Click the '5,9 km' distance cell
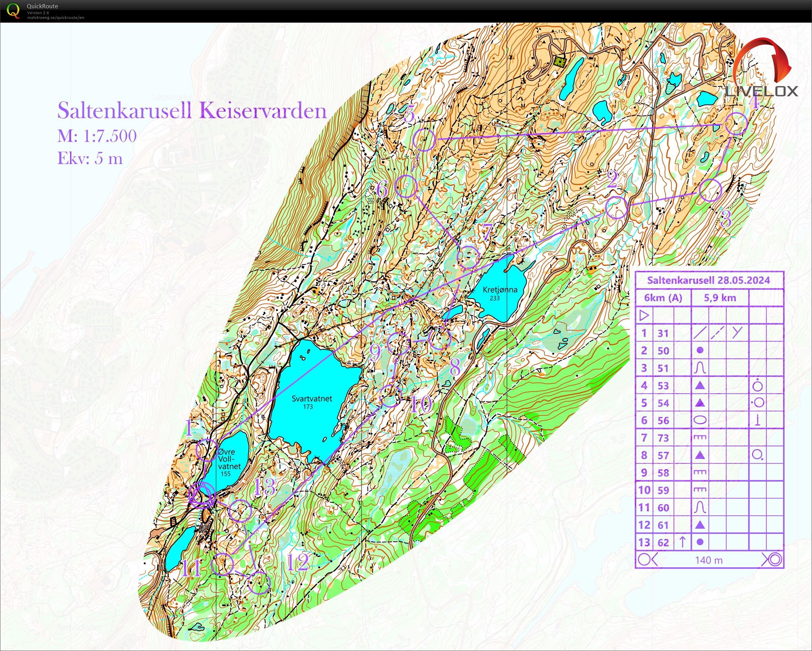812x651 pixels. 720,298
